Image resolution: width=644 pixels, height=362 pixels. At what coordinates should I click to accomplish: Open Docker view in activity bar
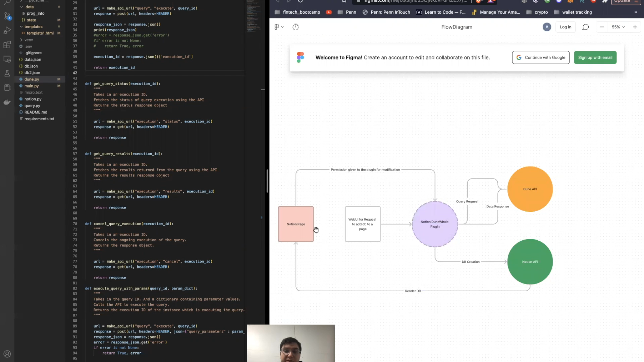coord(7,102)
